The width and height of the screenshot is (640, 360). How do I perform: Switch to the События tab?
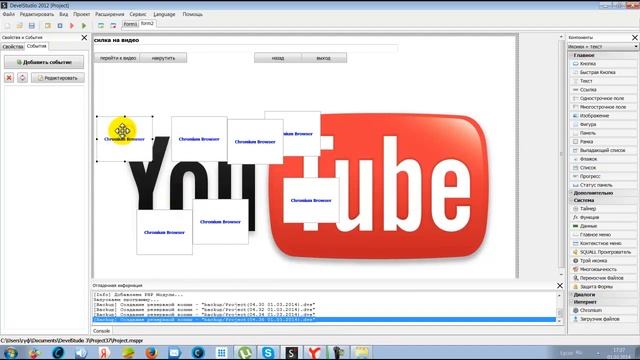pos(37,46)
